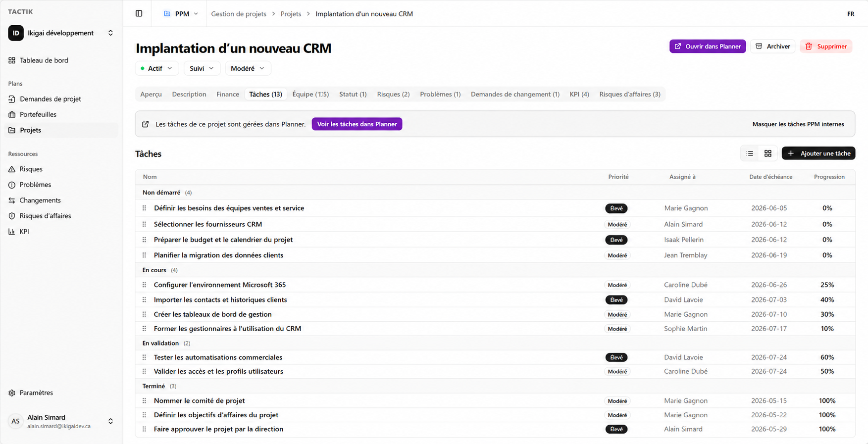Click Voir les tâches dans Planner
Image resolution: width=868 pixels, height=444 pixels.
[x=357, y=124]
